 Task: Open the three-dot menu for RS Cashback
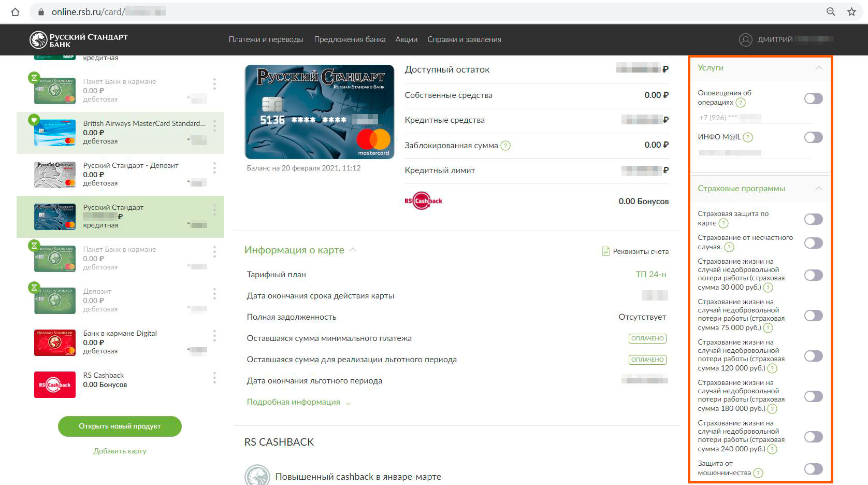point(214,377)
